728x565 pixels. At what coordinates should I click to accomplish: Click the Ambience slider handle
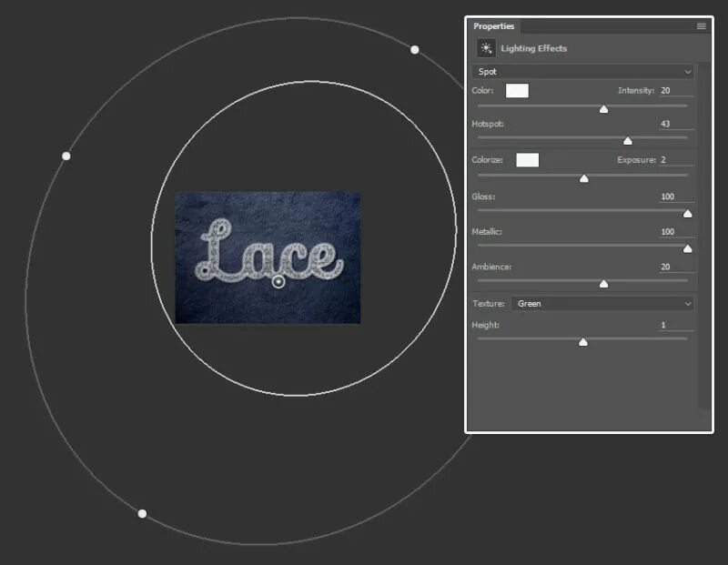603,284
